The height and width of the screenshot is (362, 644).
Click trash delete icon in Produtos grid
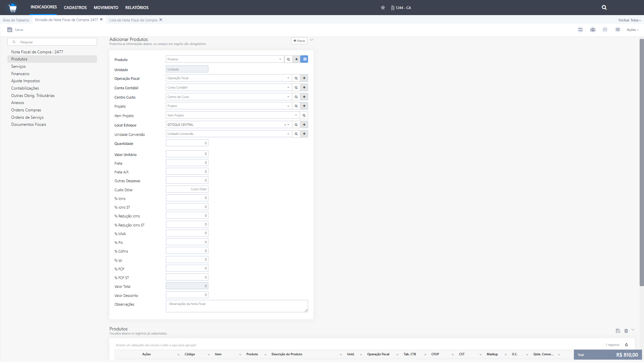coord(626,331)
